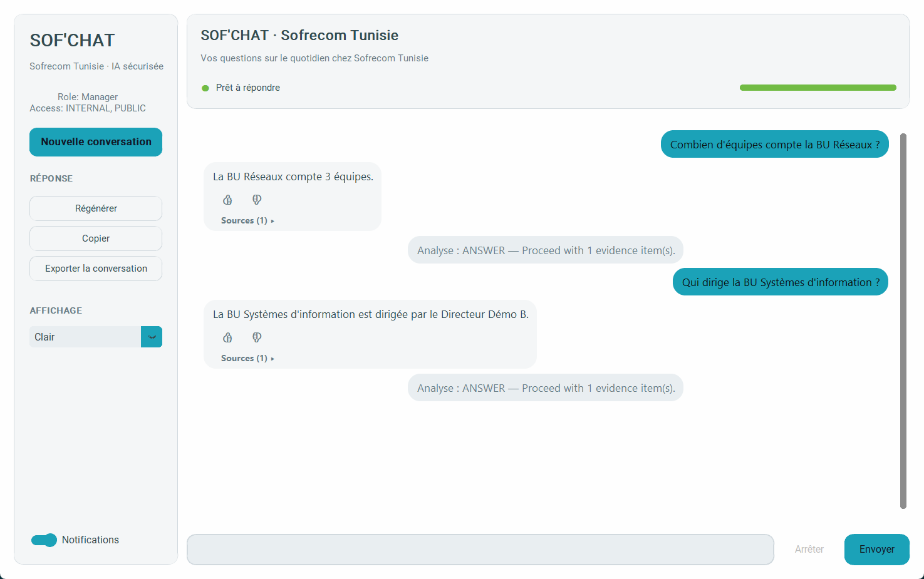
Task: Click the 'SOF'CHAT · Sofrecom Tunisie' header title
Action: pos(299,35)
